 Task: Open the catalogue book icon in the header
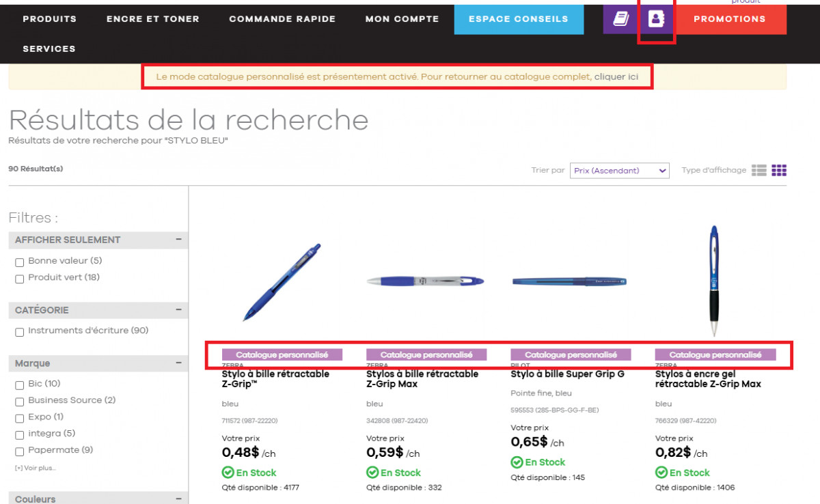point(619,18)
